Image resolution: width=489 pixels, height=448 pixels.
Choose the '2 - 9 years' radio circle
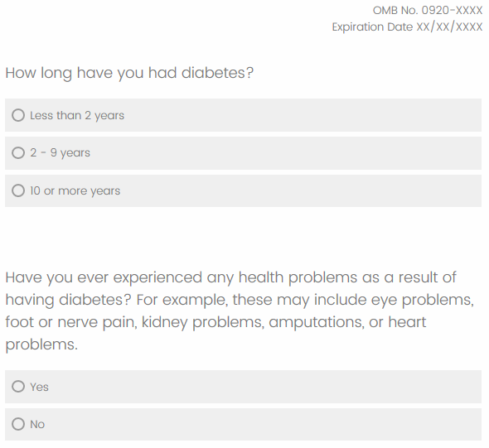click(x=18, y=153)
